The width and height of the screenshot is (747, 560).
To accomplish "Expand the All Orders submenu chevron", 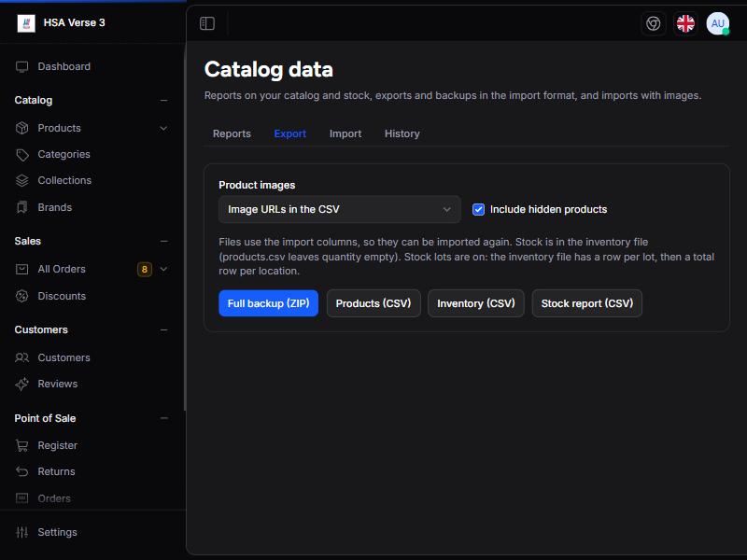I will 163,269.
